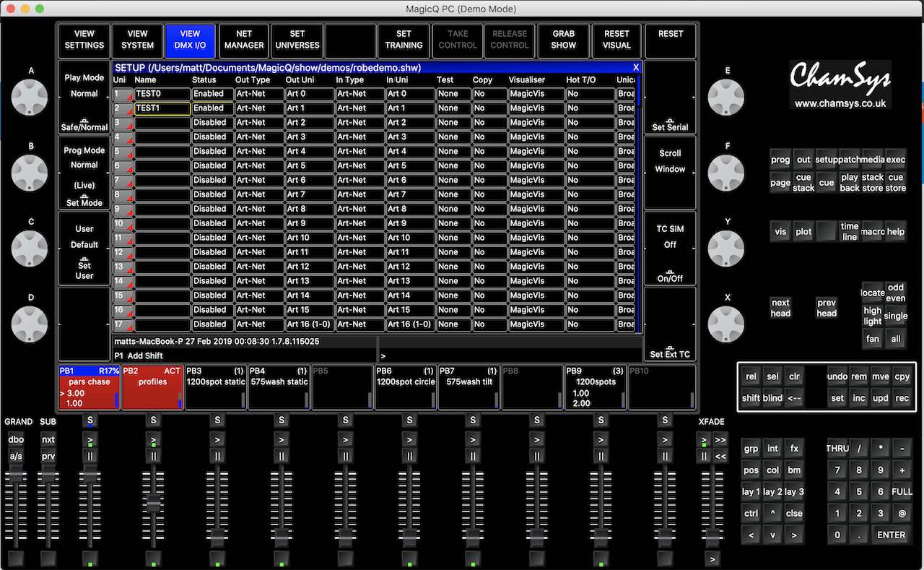
Task: Click the blind key
Action: point(772,398)
